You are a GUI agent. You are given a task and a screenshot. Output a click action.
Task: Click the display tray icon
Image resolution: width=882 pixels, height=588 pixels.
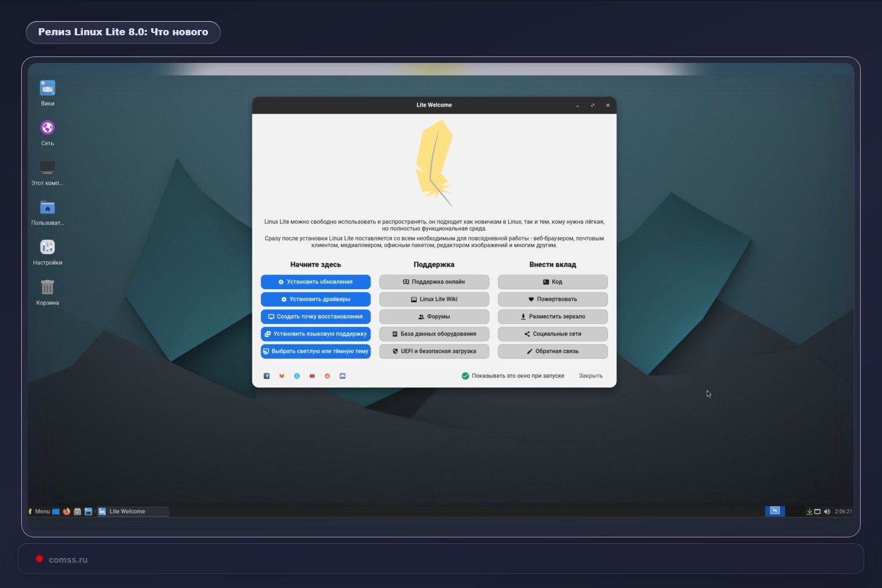click(x=817, y=512)
